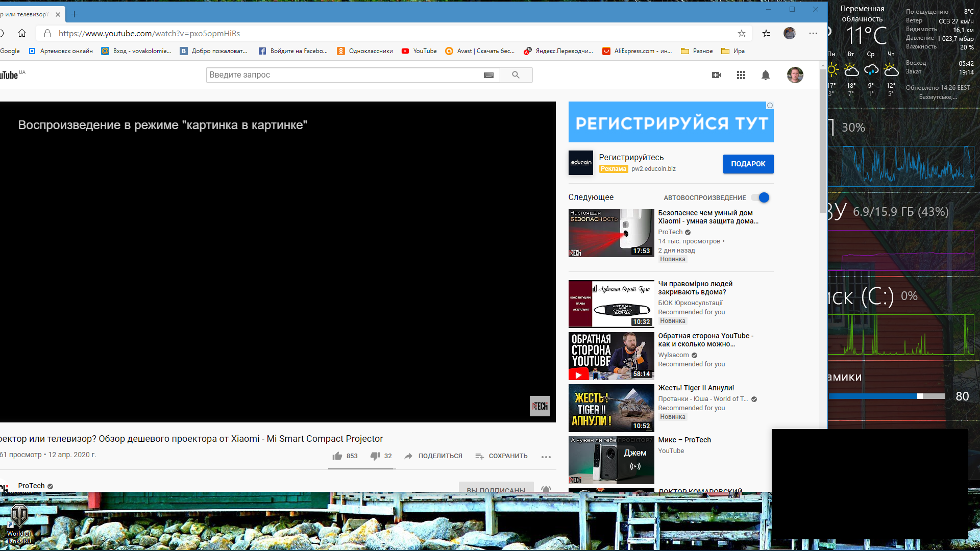The height and width of the screenshot is (551, 980).
Task: Click the YouTube apps grid icon
Action: (x=741, y=74)
